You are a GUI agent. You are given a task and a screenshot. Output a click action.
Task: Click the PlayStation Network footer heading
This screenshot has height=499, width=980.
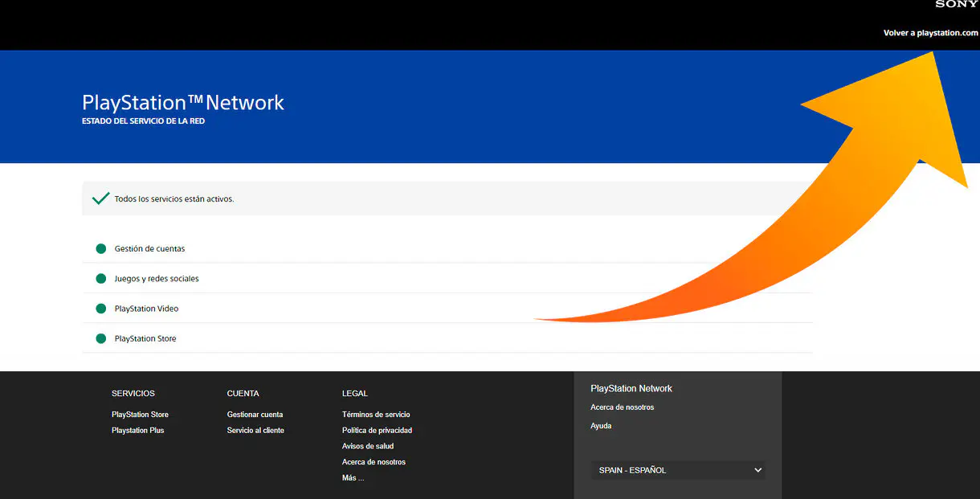tap(631, 388)
